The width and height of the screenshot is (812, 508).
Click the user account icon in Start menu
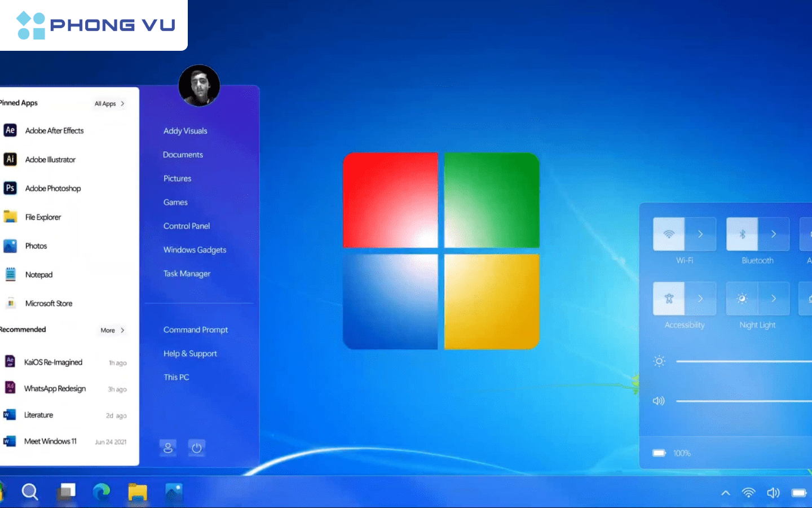click(x=168, y=448)
